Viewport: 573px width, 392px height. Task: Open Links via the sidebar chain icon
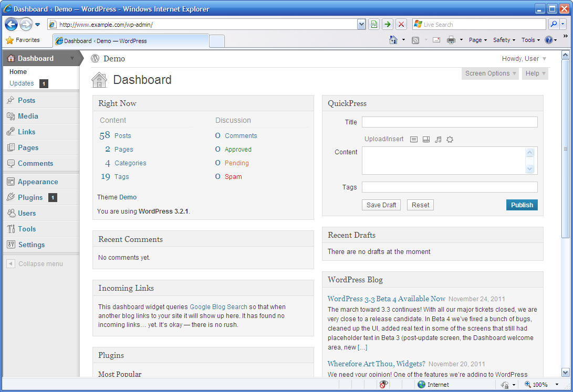11,132
